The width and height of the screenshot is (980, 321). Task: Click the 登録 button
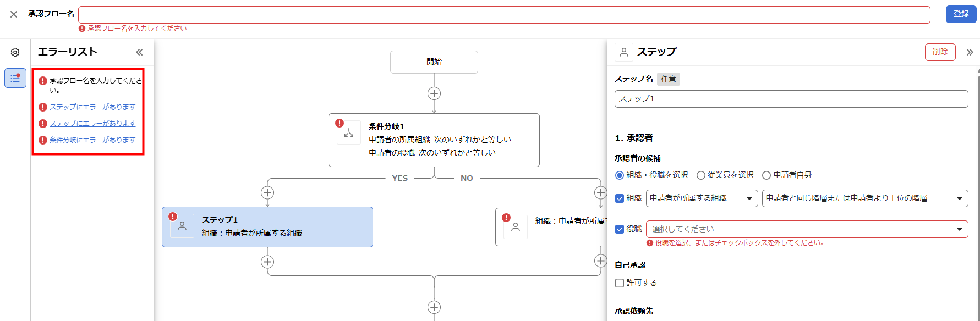click(961, 14)
